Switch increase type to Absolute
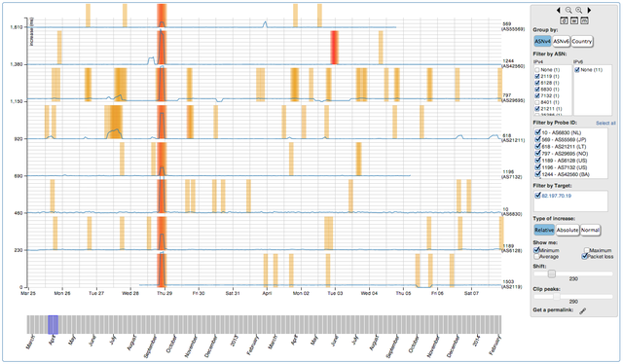 (x=568, y=230)
